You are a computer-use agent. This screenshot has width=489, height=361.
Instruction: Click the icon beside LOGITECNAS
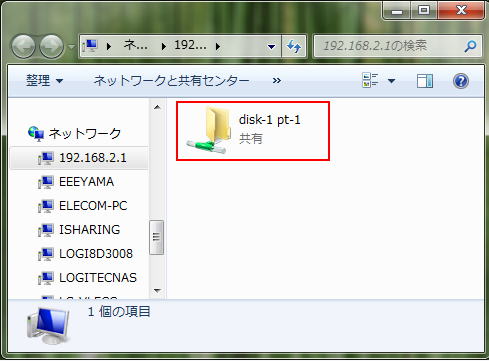click(x=46, y=278)
